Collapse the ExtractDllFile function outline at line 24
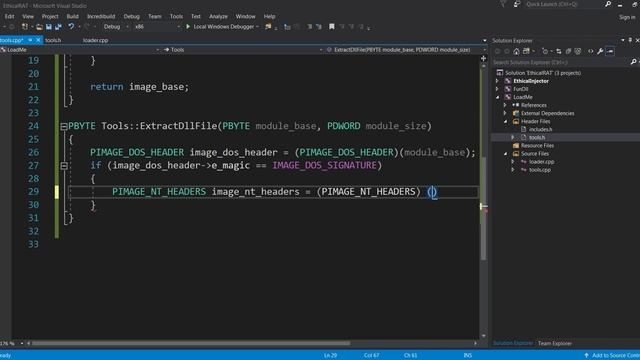Screen dimensions: 640x360 coord(64,127)
